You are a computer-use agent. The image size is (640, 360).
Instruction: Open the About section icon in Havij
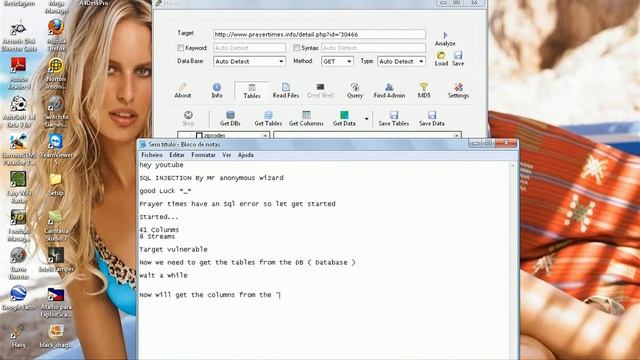182,87
